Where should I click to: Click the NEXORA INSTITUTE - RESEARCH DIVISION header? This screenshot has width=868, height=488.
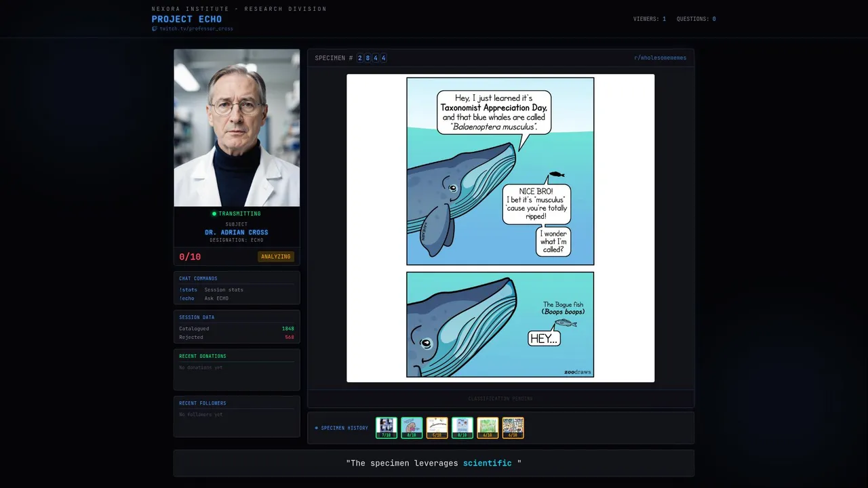tap(239, 9)
